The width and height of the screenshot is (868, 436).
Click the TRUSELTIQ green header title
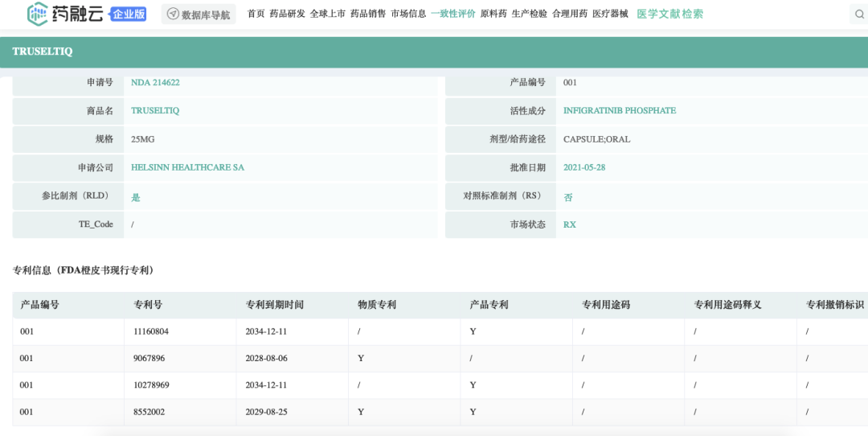43,51
